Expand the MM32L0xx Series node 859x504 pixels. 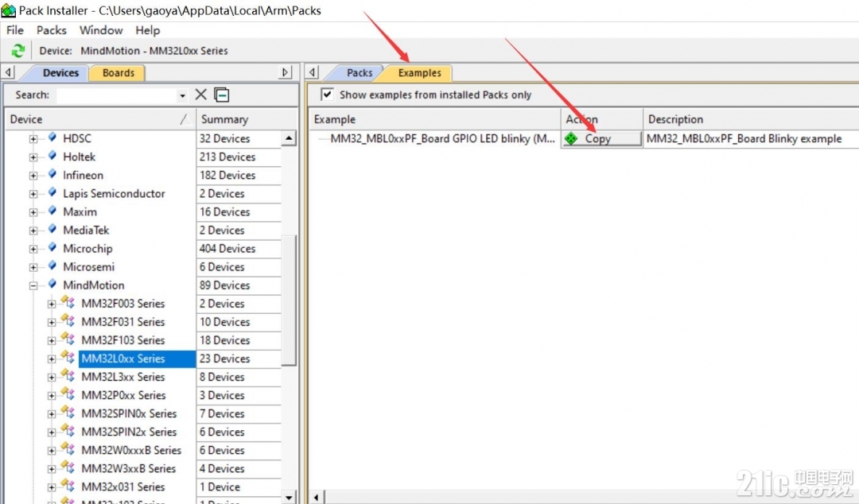coord(52,359)
